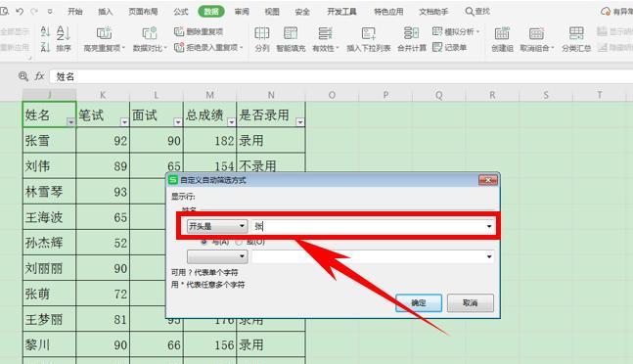Open the second filter value dropdown arrow

pos(489,256)
